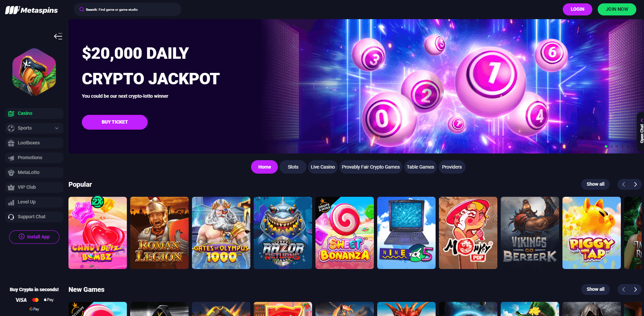Open MetaLotto icon in sidebar
The width and height of the screenshot is (644, 316).
coord(11,173)
